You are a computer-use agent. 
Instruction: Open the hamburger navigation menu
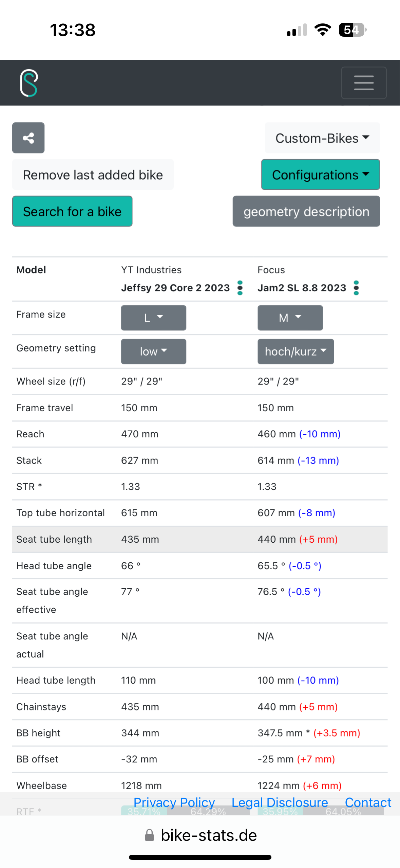pos(363,83)
